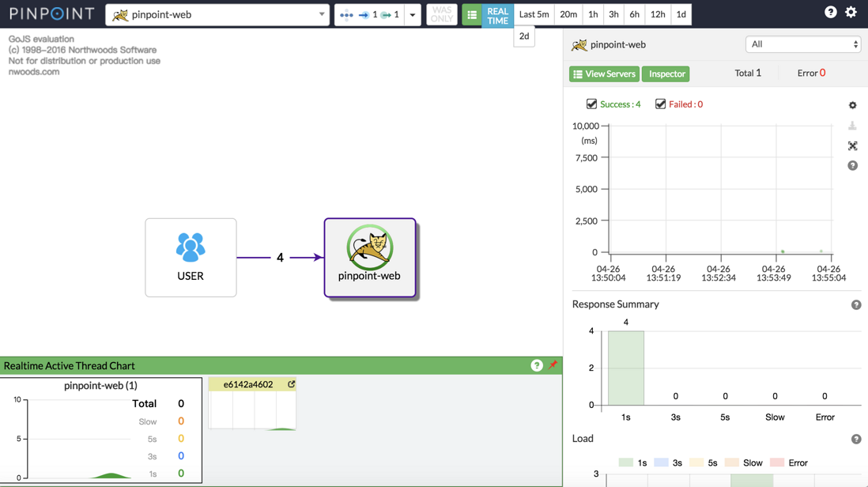868x487 pixels.
Task: Open Response Summary help icon
Action: click(x=856, y=305)
